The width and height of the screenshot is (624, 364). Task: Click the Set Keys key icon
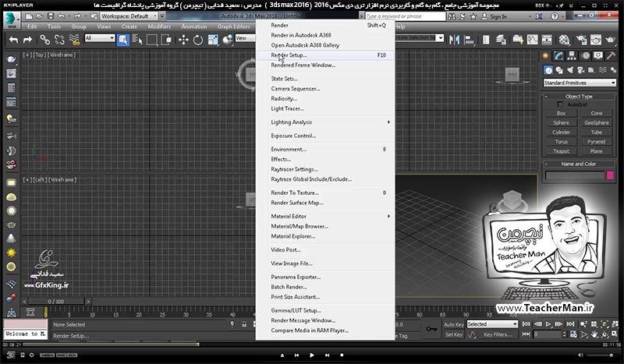click(431, 329)
